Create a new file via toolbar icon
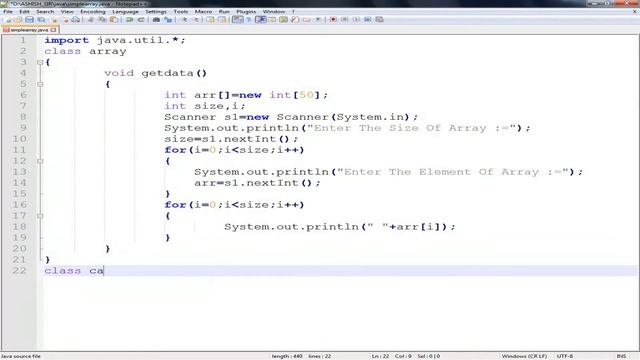Viewport: 640px width, 360px height. pyautogui.click(x=7, y=20)
